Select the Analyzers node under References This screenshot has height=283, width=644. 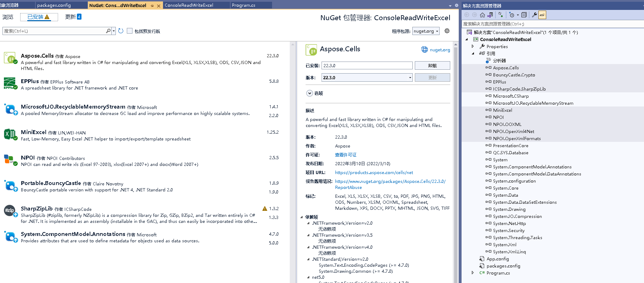coord(499,60)
